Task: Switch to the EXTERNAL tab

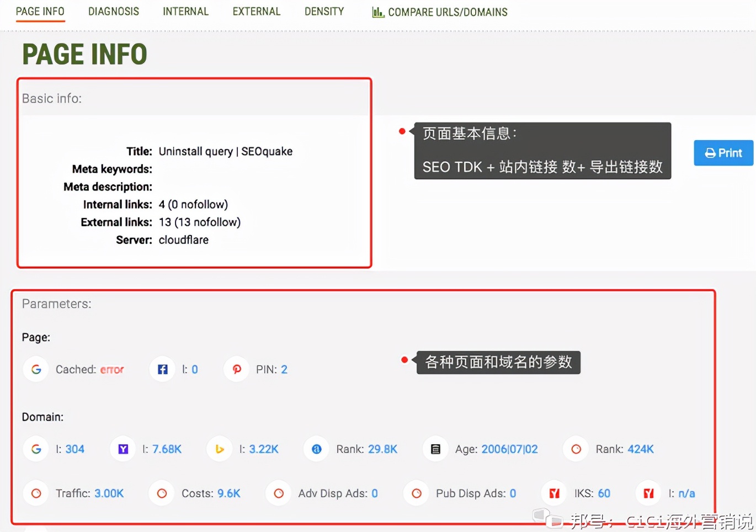Action: pyautogui.click(x=256, y=11)
